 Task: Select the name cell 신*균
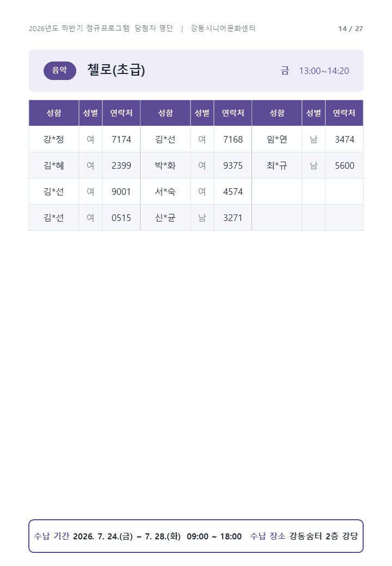point(166,218)
